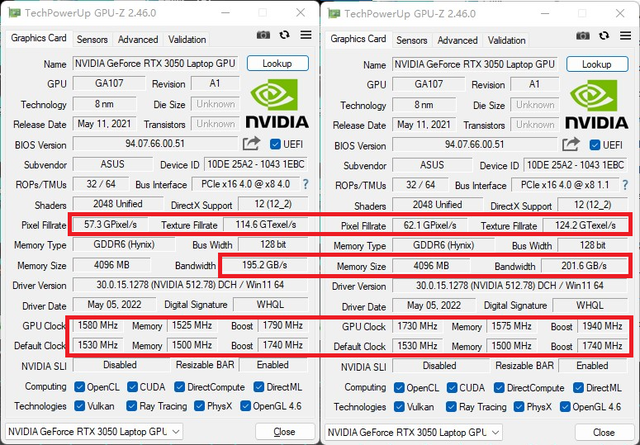The width and height of the screenshot is (640, 445).
Task: Click the Close button in right window
Action: pyautogui.click(x=604, y=432)
